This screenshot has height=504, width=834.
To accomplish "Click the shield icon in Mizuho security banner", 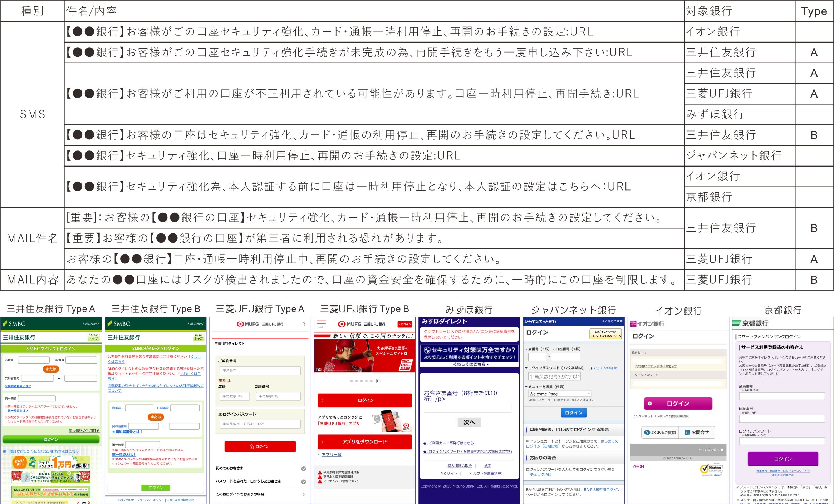I will tap(427, 350).
